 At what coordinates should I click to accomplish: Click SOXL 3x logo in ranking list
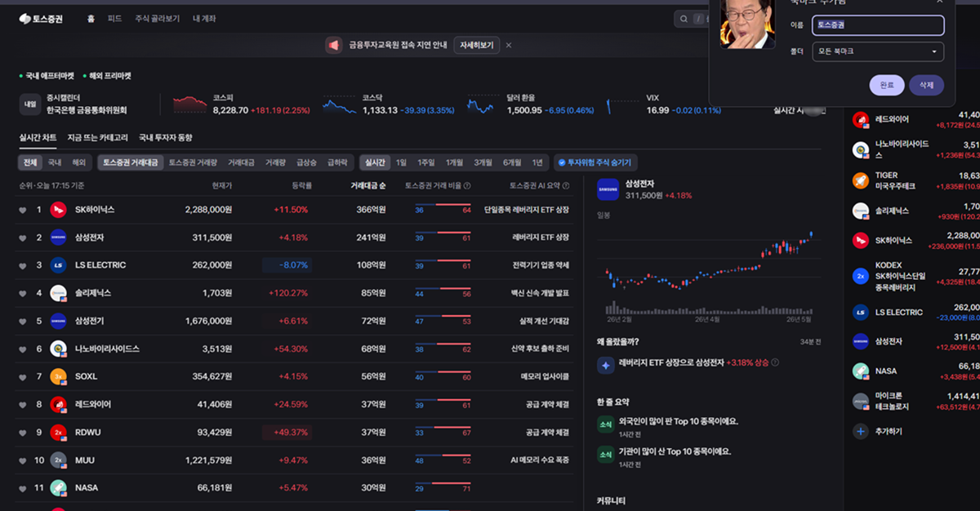(x=58, y=376)
